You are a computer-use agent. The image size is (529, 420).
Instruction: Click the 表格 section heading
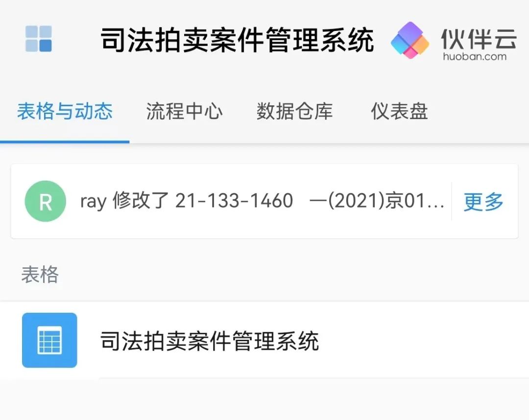pyautogui.click(x=40, y=275)
